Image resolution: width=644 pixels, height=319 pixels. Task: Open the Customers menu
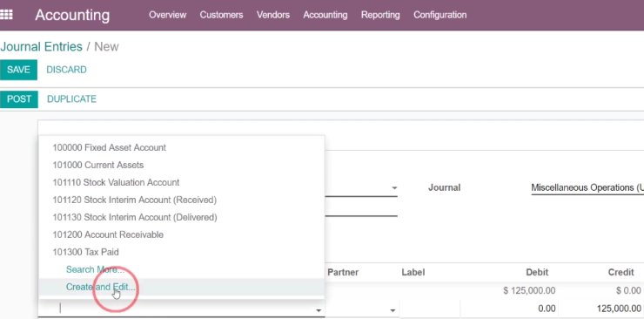(221, 15)
